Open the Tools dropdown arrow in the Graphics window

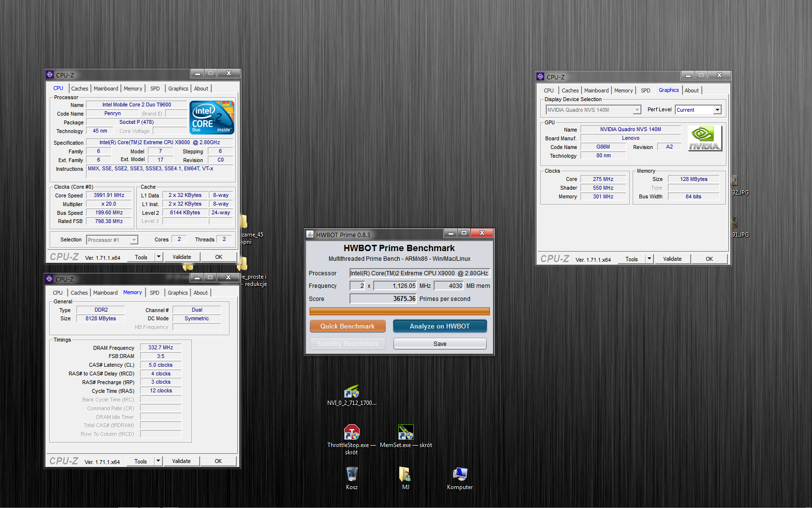tap(649, 259)
